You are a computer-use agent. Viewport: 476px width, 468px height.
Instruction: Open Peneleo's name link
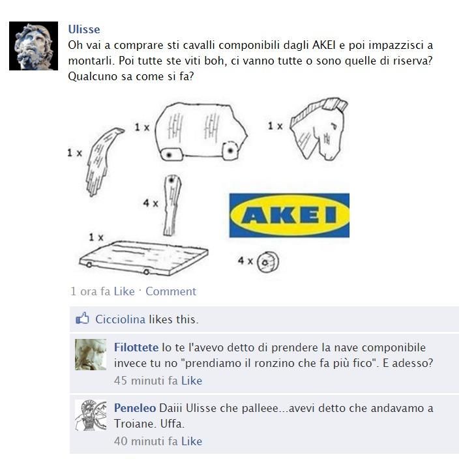point(135,408)
